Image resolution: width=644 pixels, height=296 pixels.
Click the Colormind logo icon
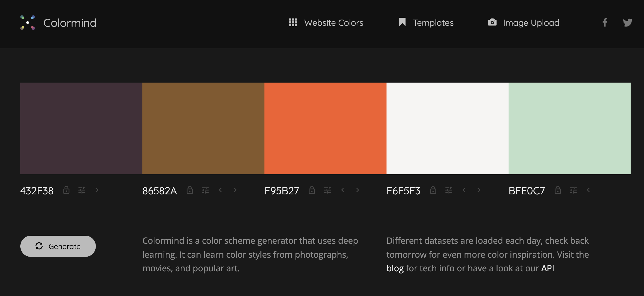point(28,23)
